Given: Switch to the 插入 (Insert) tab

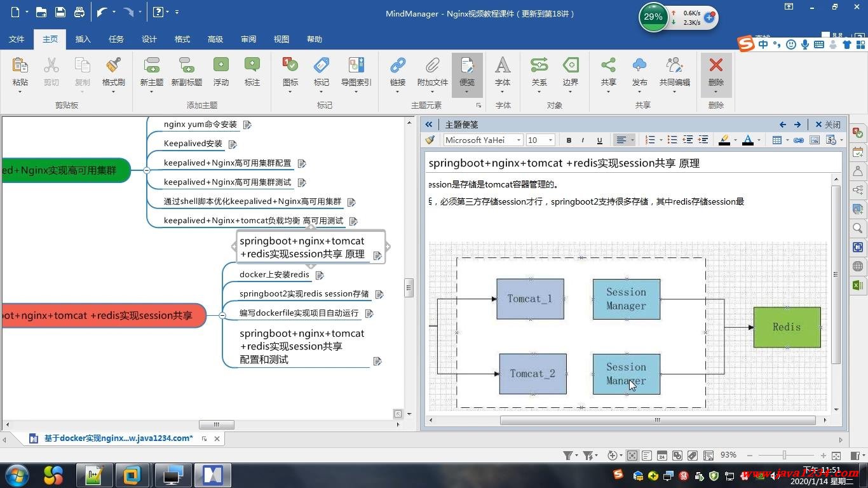Looking at the screenshot, I should click(83, 39).
